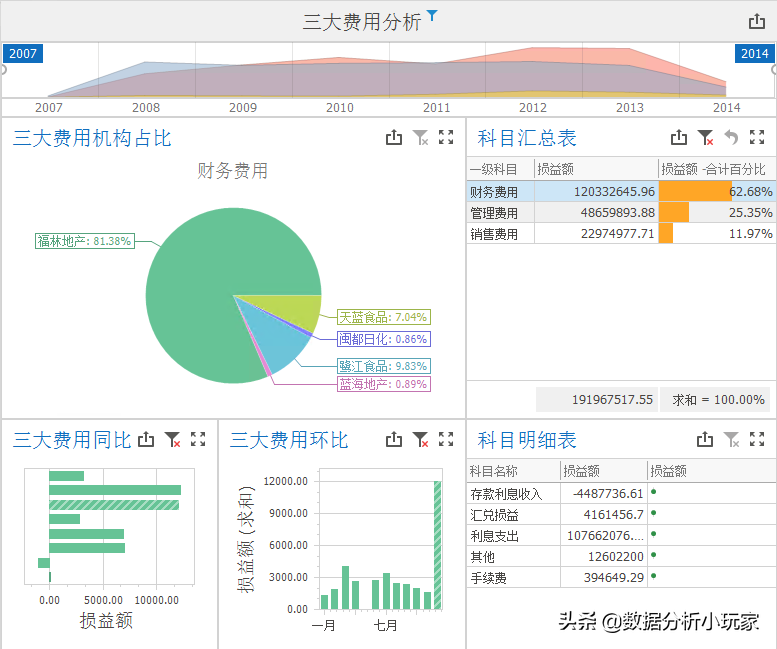Clear filter on 三大费用同比 panel

click(x=173, y=439)
